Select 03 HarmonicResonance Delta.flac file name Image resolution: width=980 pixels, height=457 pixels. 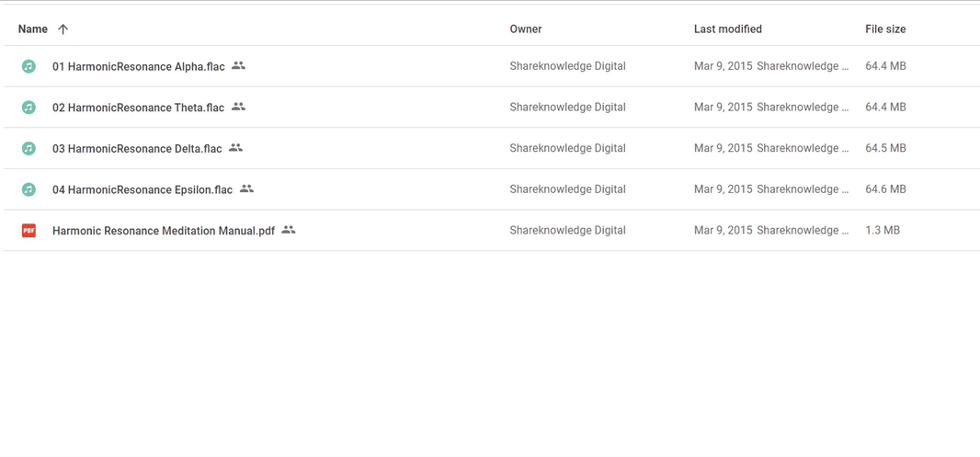[137, 148]
